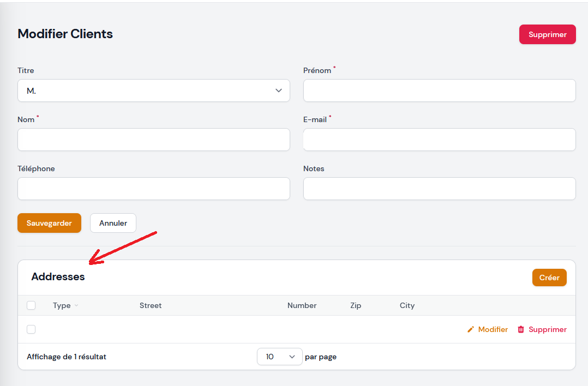Select the E-mail input field

click(x=439, y=140)
